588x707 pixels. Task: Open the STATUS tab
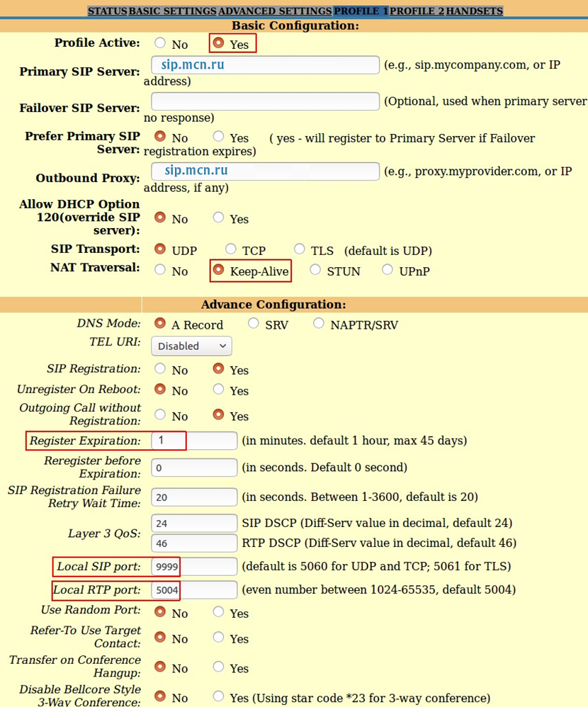(x=107, y=11)
